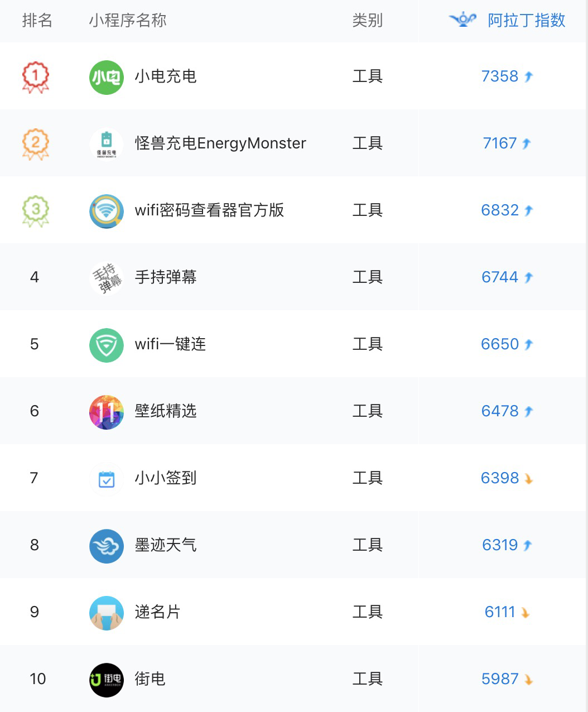Click the Aladdin lamp logo in header
Image resolution: width=588 pixels, height=712 pixels.
coord(462,20)
